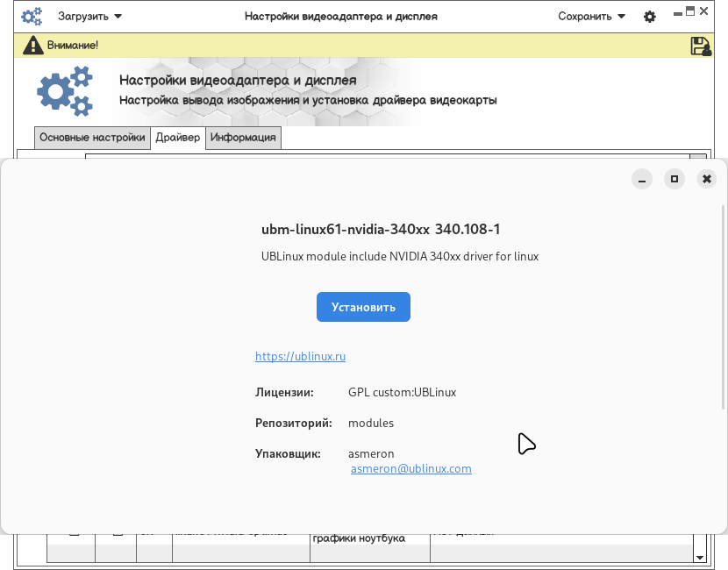This screenshot has width=728, height=570.
Task: Open the Сохранить dropdown menu
Action: click(591, 17)
